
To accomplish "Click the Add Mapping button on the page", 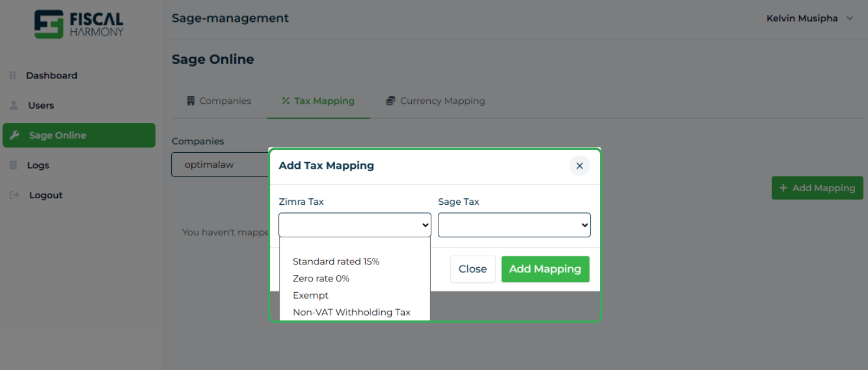I will pos(817,188).
